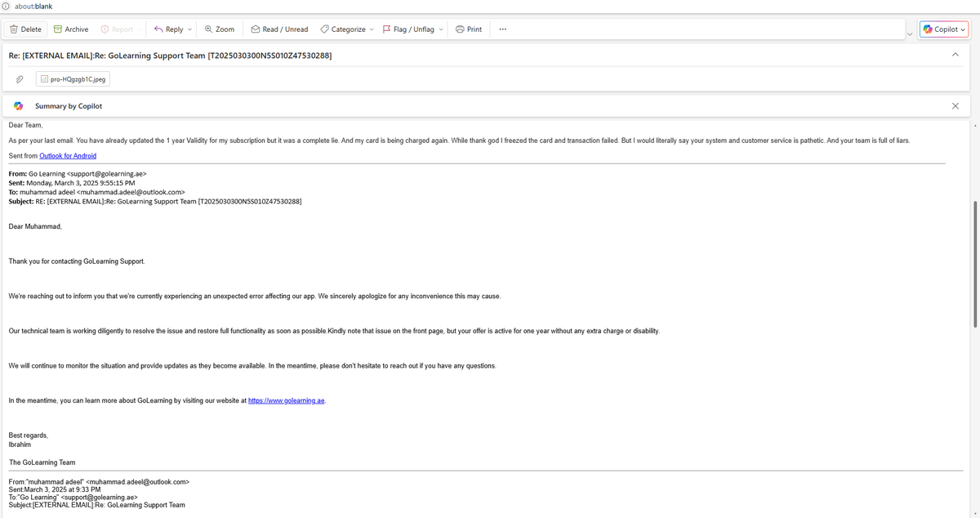This screenshot has width=980, height=518.
Task: Open the Zoom magnifier control
Action: pos(220,29)
